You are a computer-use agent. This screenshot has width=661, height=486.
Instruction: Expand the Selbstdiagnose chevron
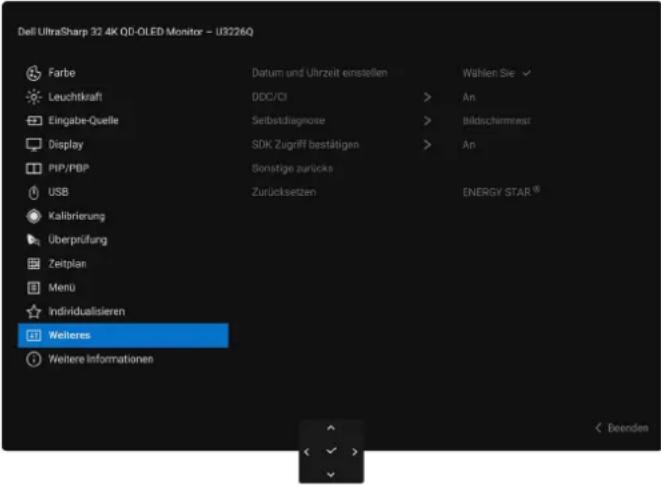click(x=427, y=121)
